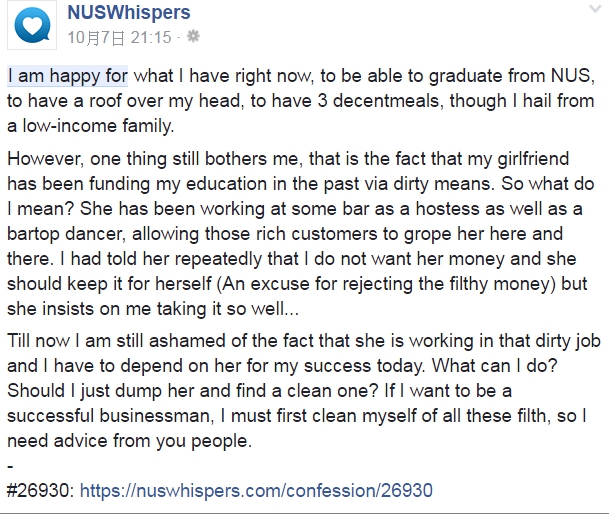Click the highlighted text "I am happy for"

point(68,75)
